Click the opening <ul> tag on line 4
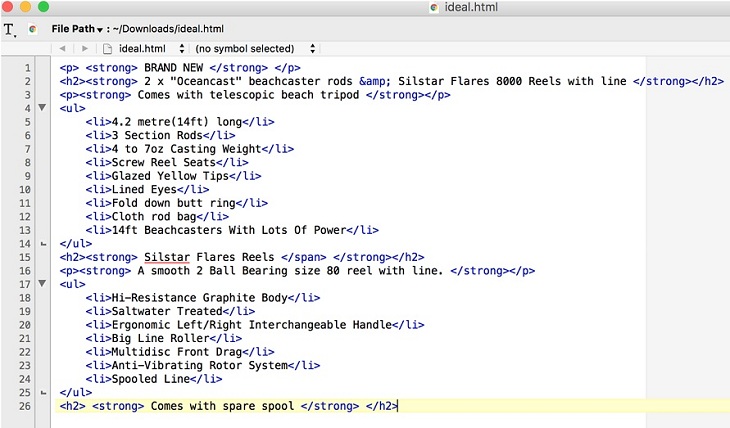 73,109
